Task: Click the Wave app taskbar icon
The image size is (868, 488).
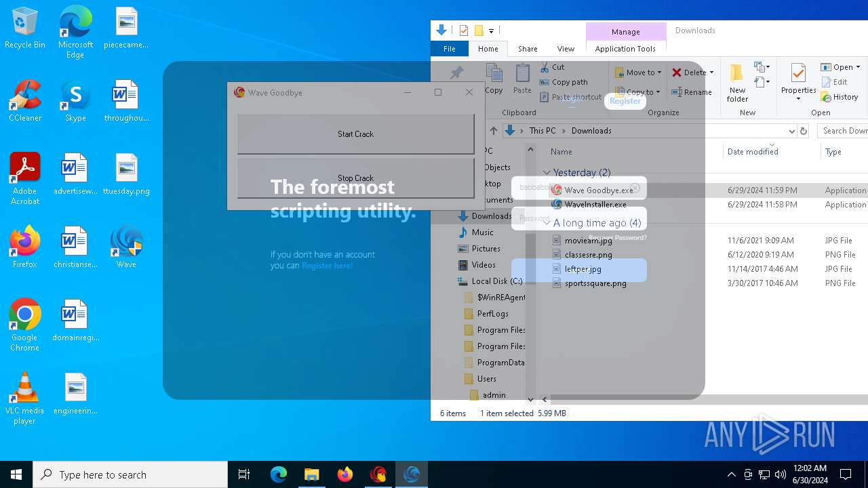Action: click(x=412, y=474)
